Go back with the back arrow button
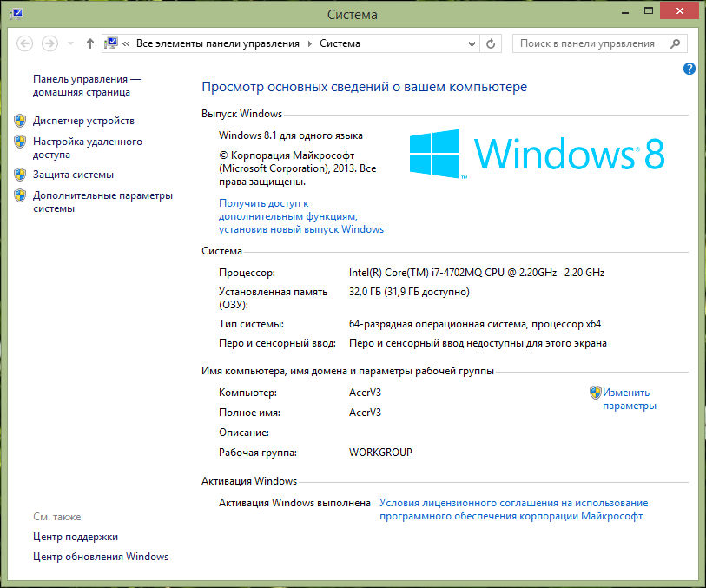This screenshot has width=706, height=588. pos(25,43)
